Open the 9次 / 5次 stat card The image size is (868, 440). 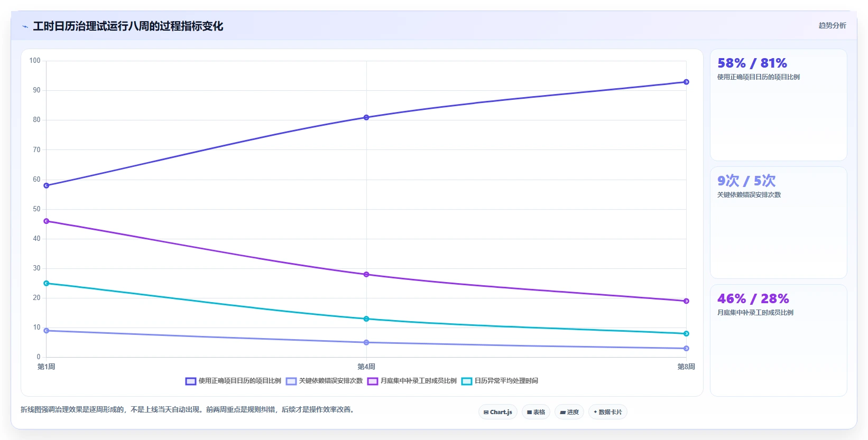(x=778, y=223)
